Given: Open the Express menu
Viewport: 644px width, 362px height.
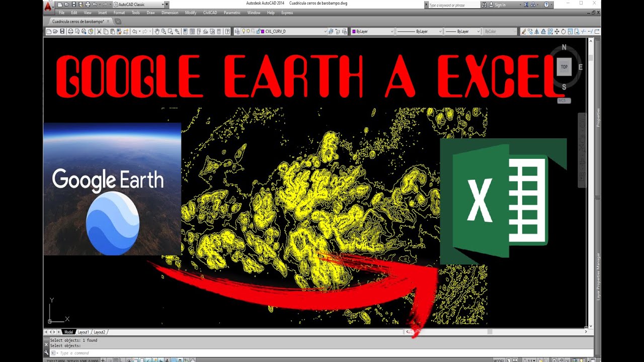Looking at the screenshot, I should point(287,13).
